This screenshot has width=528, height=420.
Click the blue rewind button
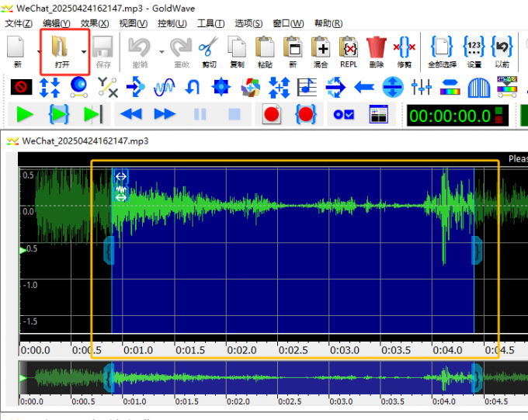click(130, 115)
